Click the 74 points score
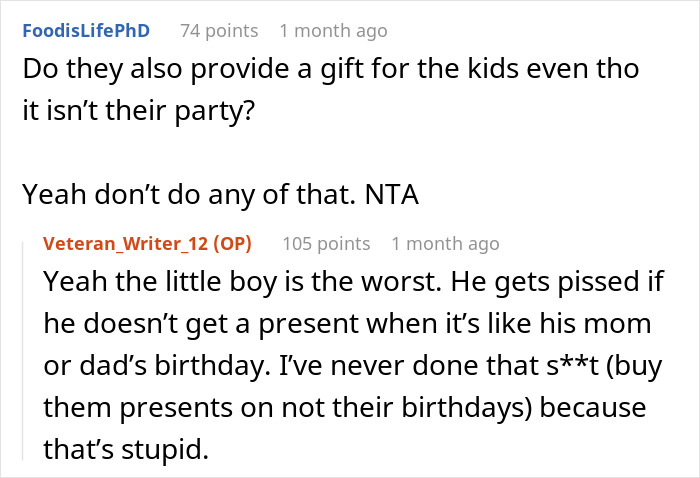The width and height of the screenshot is (700, 478). point(218,31)
